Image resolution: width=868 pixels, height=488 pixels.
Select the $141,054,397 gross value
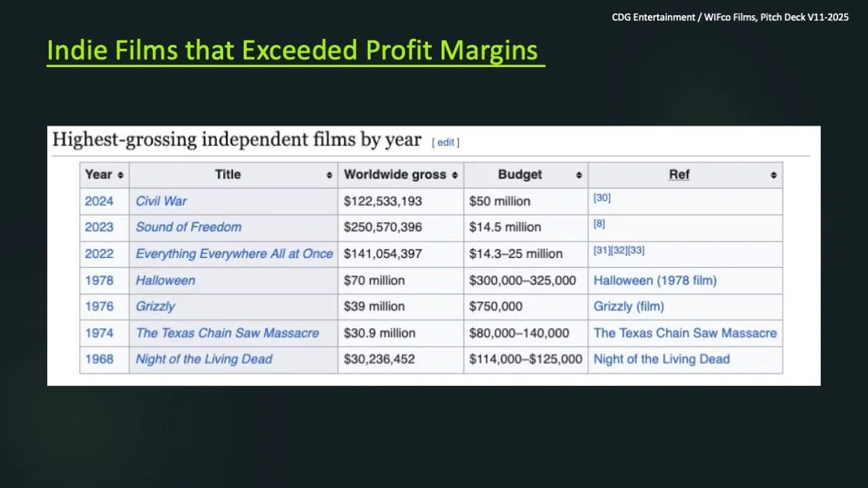382,254
